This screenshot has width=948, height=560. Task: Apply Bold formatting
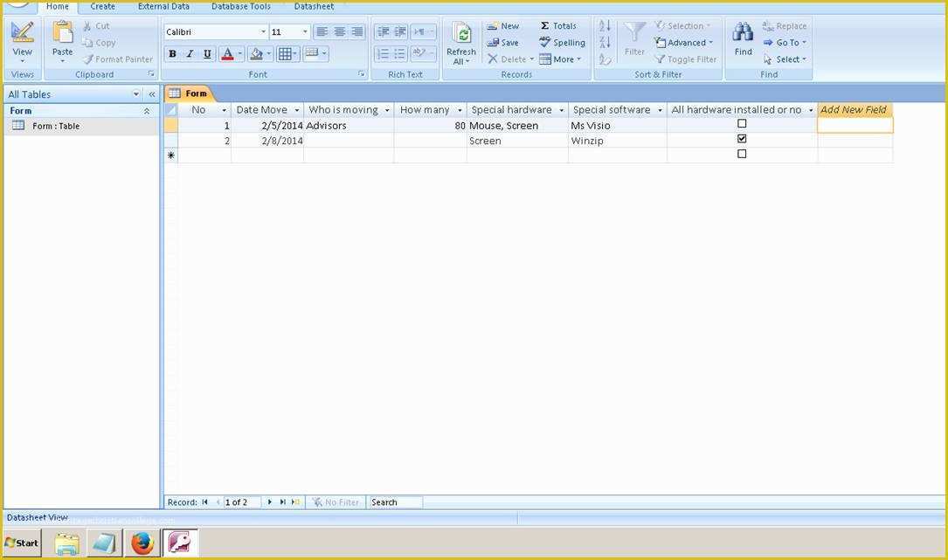pyautogui.click(x=172, y=54)
